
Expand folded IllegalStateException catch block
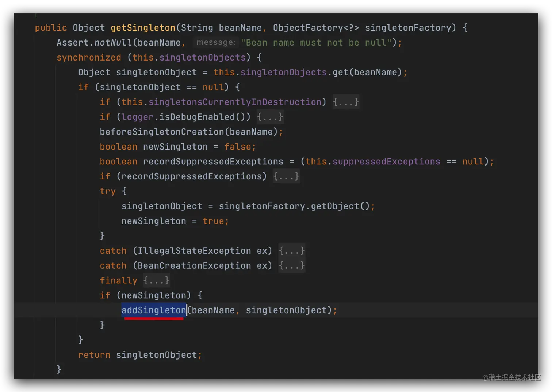point(292,251)
